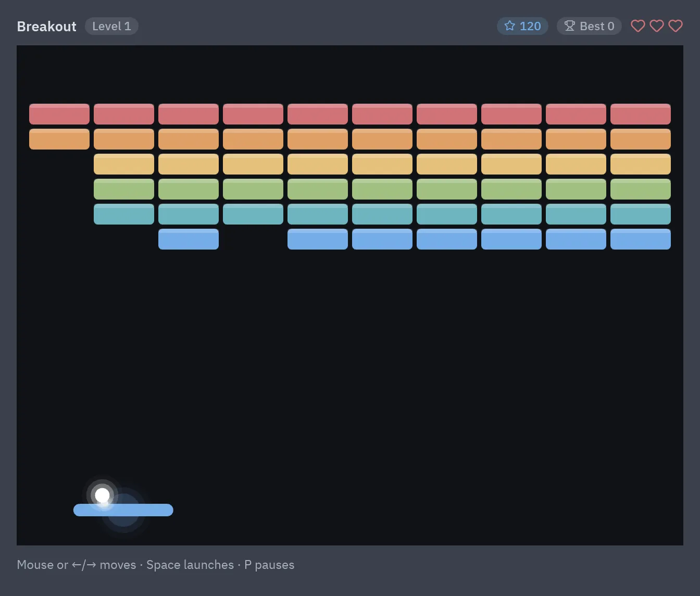Click the leftmost red brick in the top row

coord(59,114)
